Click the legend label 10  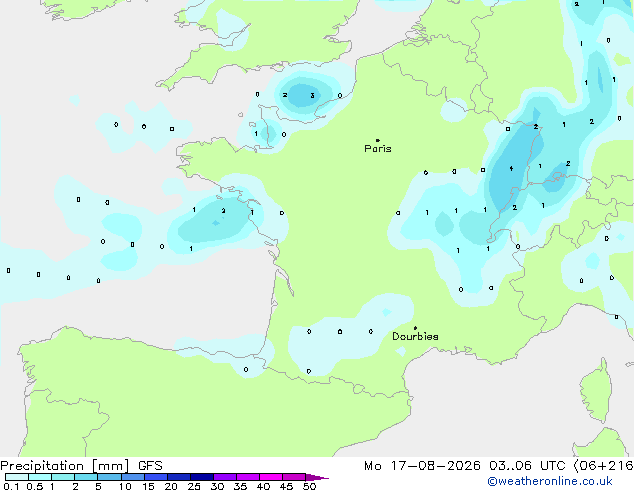[x=125, y=486]
